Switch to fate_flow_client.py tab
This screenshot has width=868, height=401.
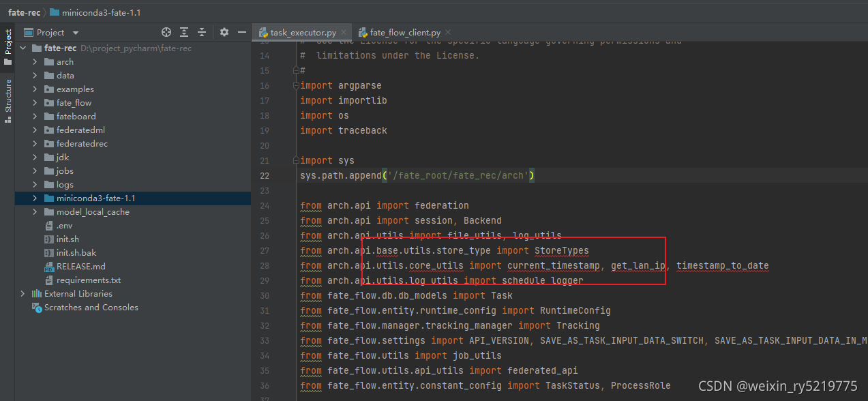point(405,33)
